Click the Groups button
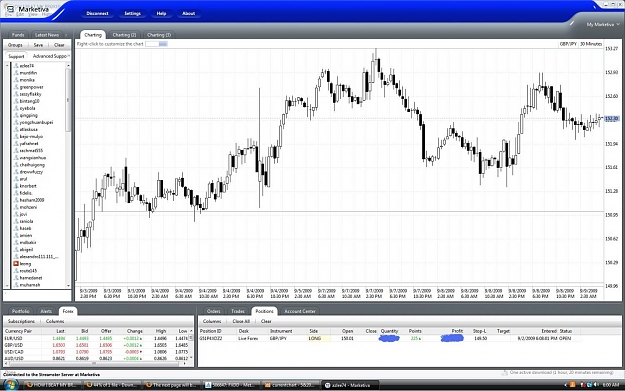Image resolution: width=625 pixels, height=391 pixels. tap(15, 45)
